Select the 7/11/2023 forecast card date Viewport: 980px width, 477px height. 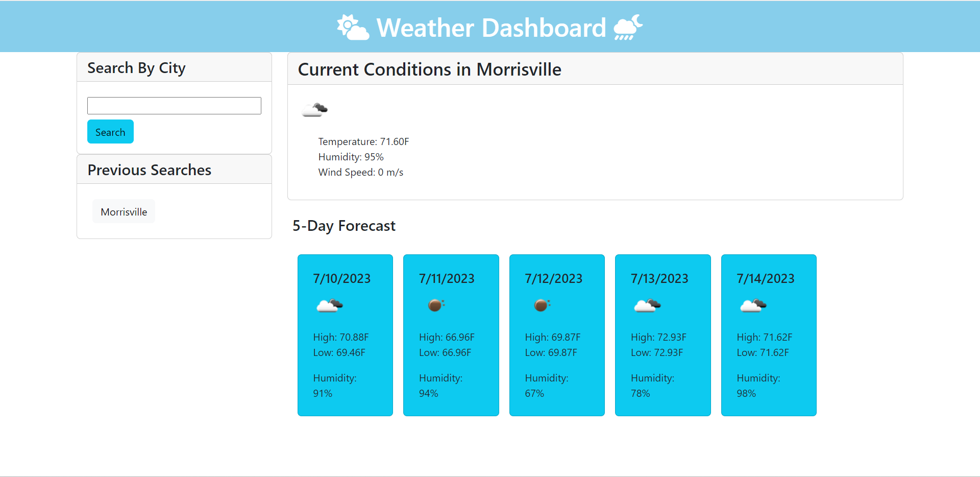pos(447,278)
